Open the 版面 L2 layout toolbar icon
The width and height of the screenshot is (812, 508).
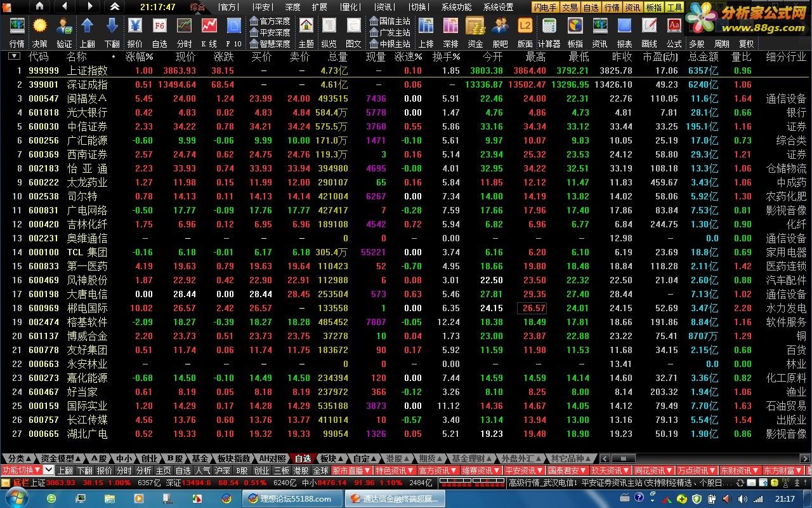[x=525, y=32]
